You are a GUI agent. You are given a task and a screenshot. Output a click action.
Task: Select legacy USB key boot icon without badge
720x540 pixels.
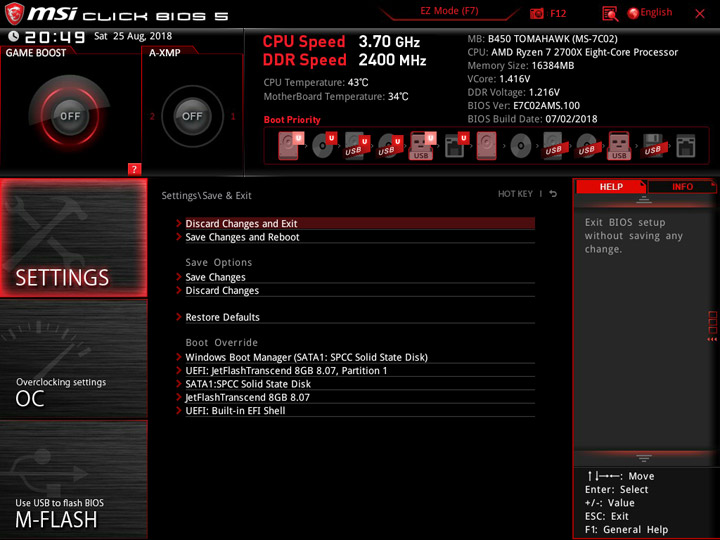(x=619, y=146)
